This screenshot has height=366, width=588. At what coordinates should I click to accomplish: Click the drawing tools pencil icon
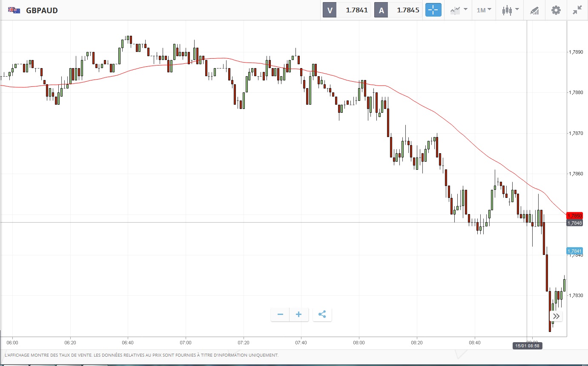[534, 10]
